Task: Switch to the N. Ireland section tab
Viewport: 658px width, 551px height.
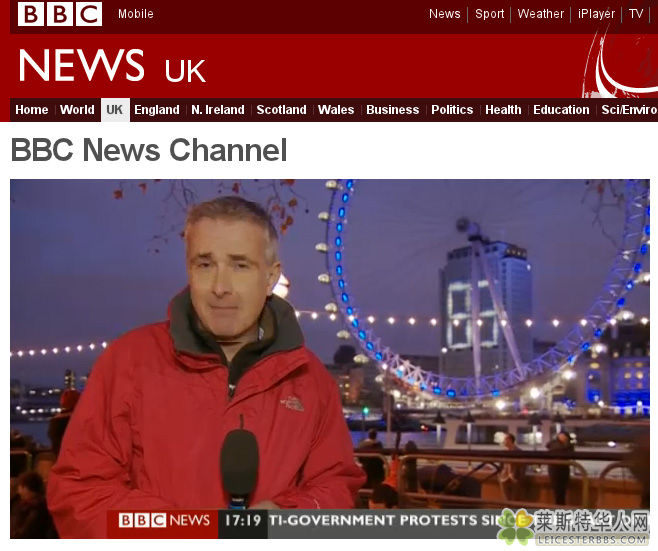Action: [218, 110]
